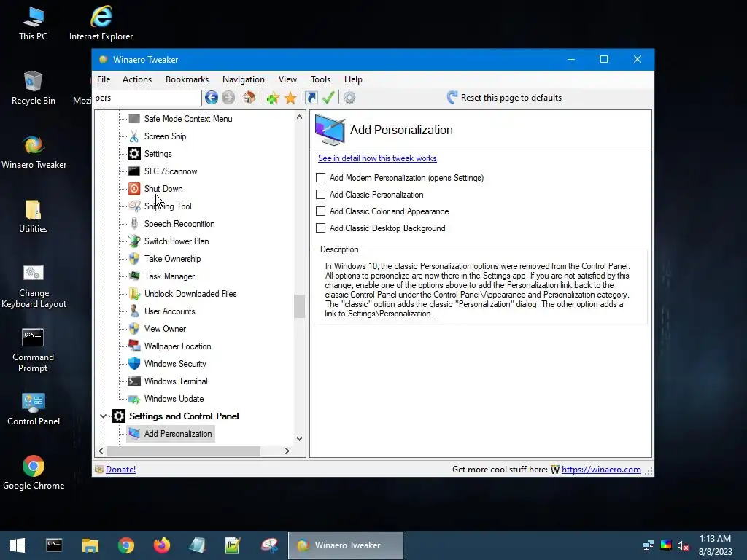Click the grey forward arrow toolbar icon
This screenshot has width=747, height=560.
click(x=228, y=98)
